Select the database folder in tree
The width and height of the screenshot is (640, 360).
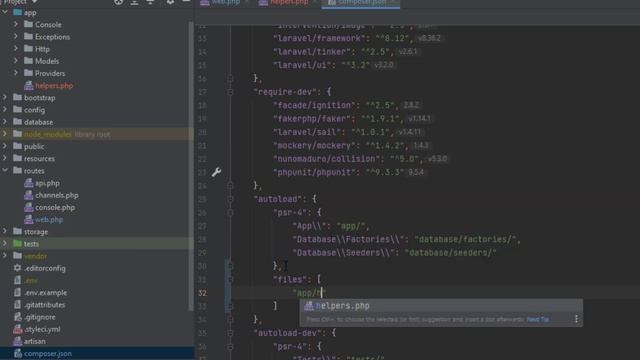pyautogui.click(x=38, y=122)
